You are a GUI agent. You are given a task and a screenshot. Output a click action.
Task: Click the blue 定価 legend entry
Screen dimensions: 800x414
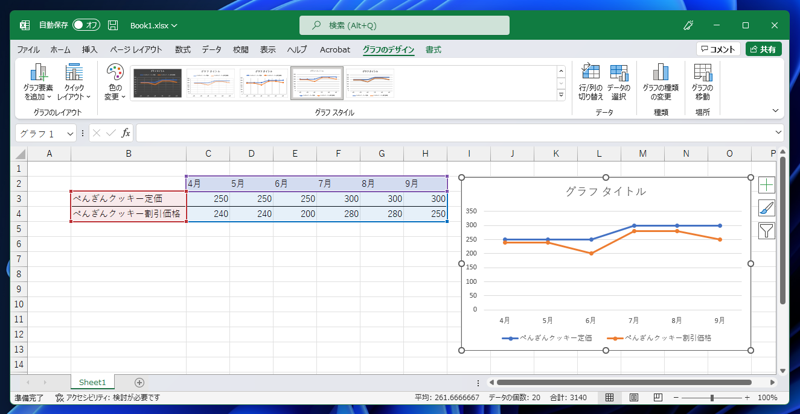pos(547,338)
